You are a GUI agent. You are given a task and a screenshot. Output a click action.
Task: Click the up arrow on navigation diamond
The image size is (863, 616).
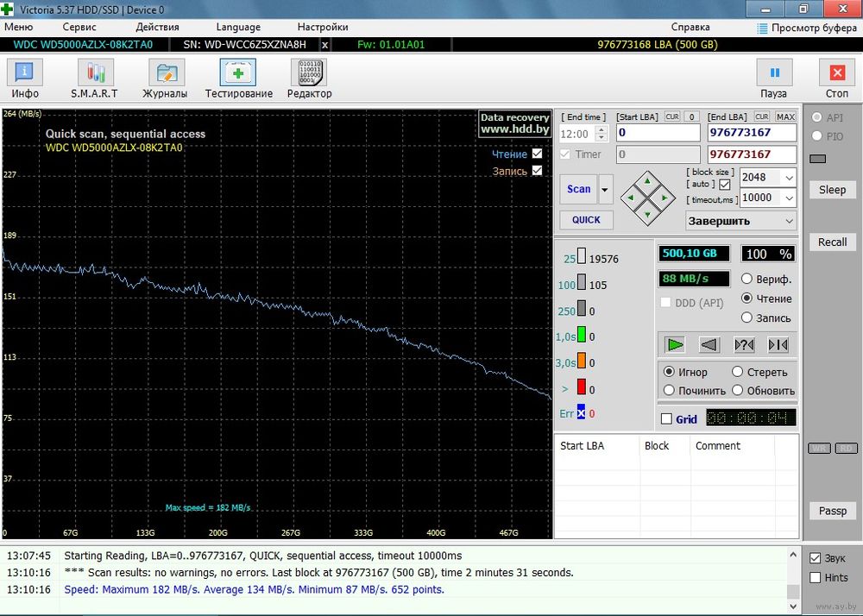[648, 181]
